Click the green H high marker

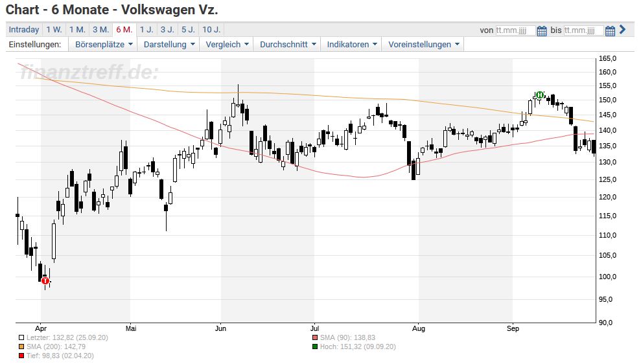(540, 95)
